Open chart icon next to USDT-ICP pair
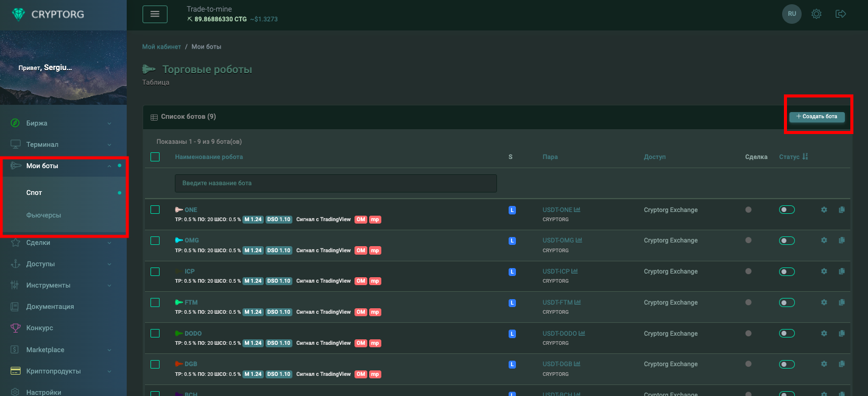Viewport: 868px width, 396px height. pos(574,272)
